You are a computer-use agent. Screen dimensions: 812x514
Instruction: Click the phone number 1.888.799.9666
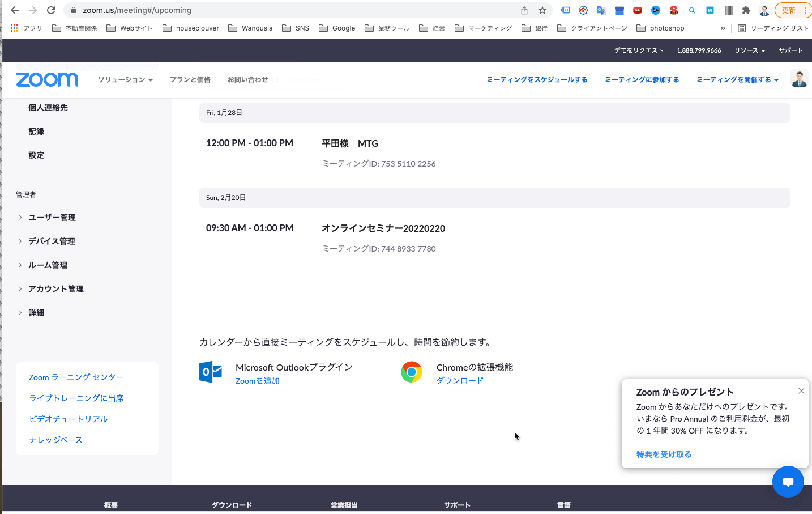coord(699,50)
